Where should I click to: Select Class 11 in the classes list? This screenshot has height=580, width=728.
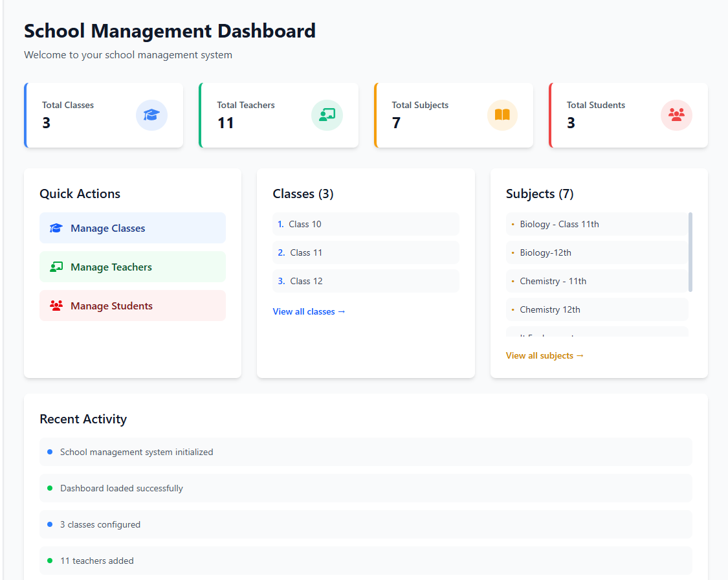(366, 252)
